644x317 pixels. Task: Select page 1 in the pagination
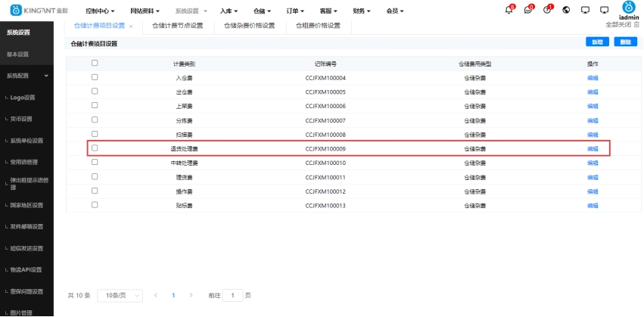coord(174,295)
